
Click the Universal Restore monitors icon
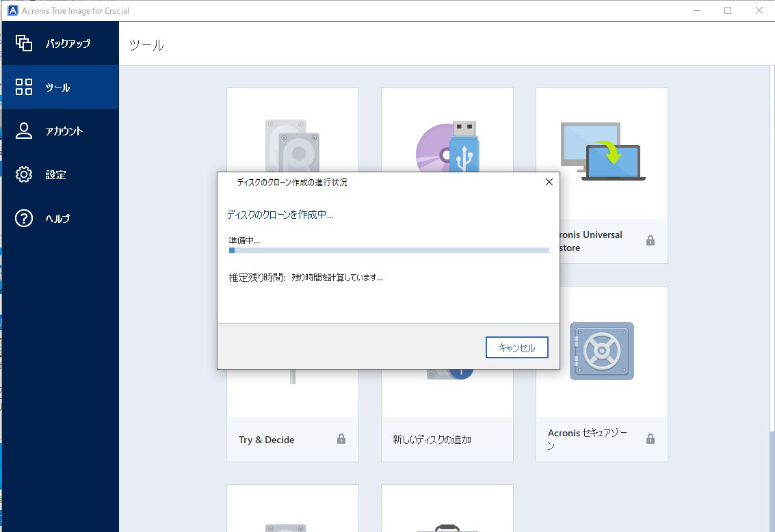(x=603, y=151)
